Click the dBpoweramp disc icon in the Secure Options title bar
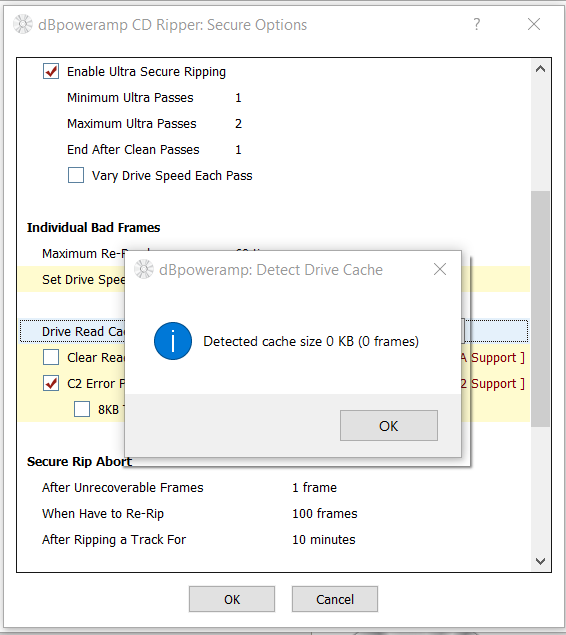 [23, 24]
